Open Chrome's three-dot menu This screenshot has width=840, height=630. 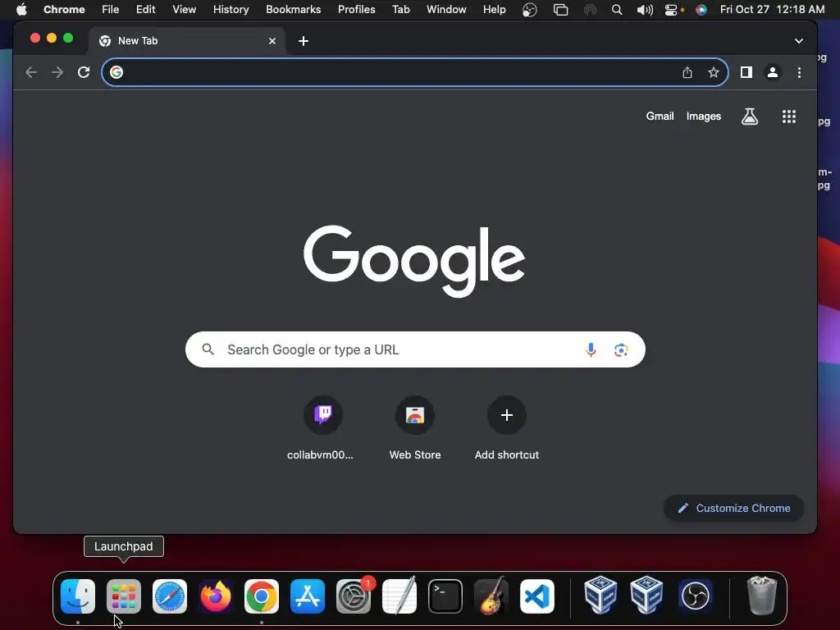pyautogui.click(x=799, y=72)
